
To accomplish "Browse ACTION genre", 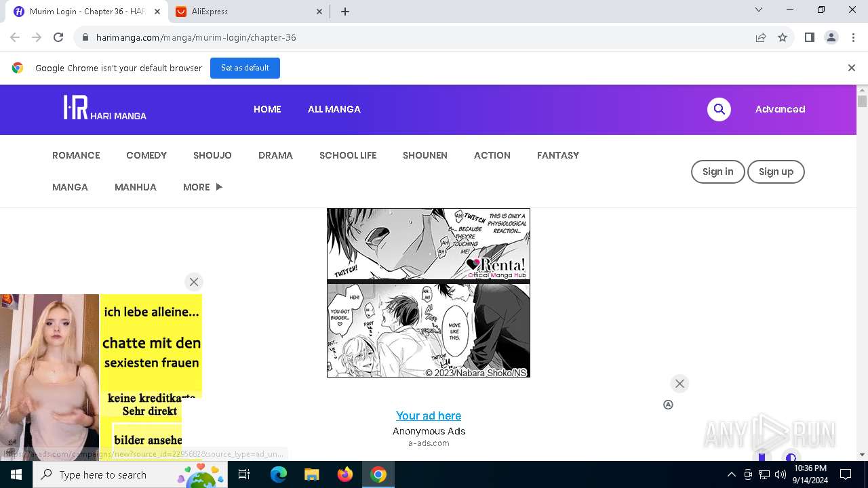I will click(492, 155).
